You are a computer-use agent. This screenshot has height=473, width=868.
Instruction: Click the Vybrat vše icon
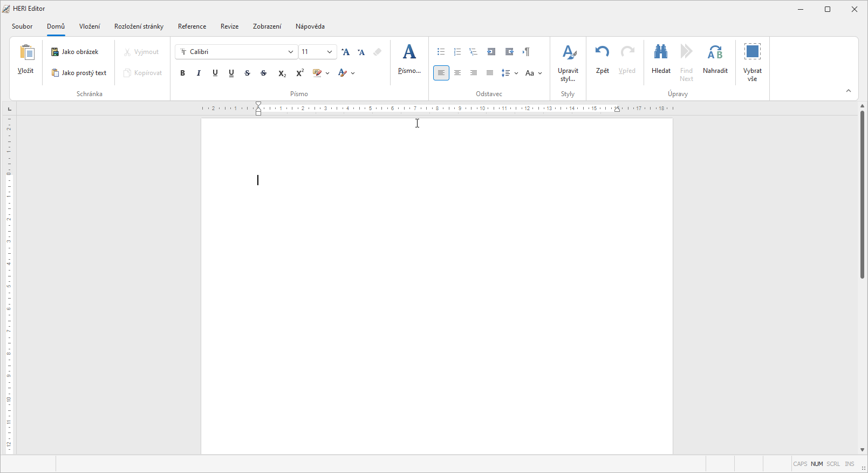[752, 52]
